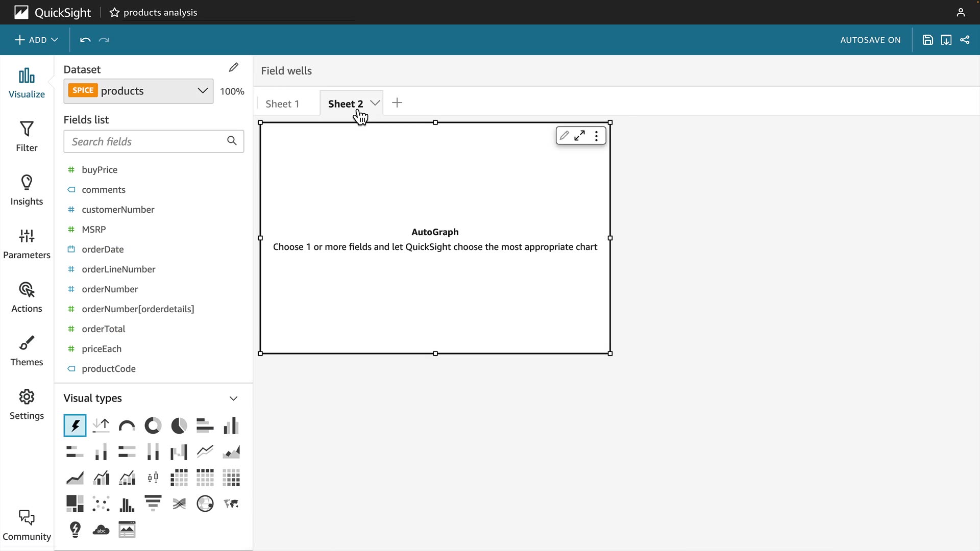Viewport: 980px width, 551px height.
Task: Favorite the products analysis star
Action: pos(114,12)
